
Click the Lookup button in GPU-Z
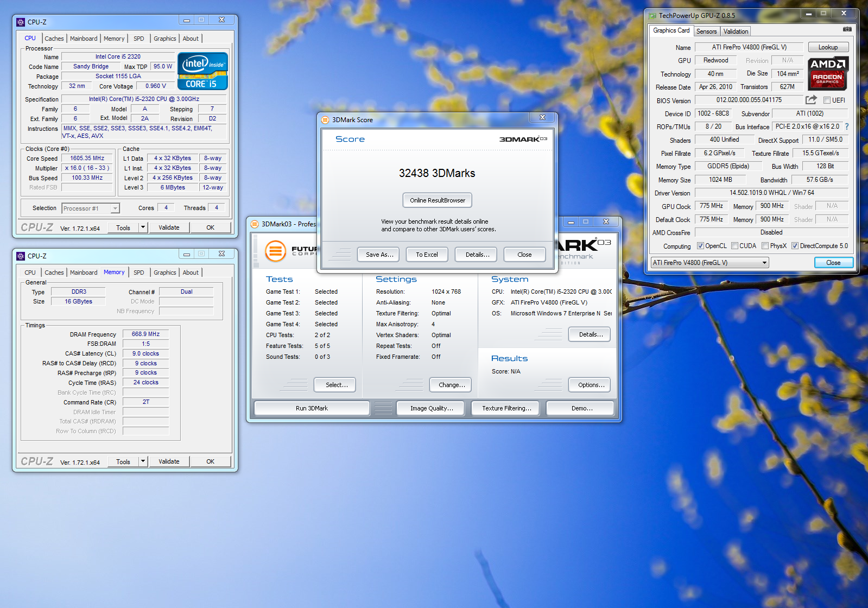[828, 47]
